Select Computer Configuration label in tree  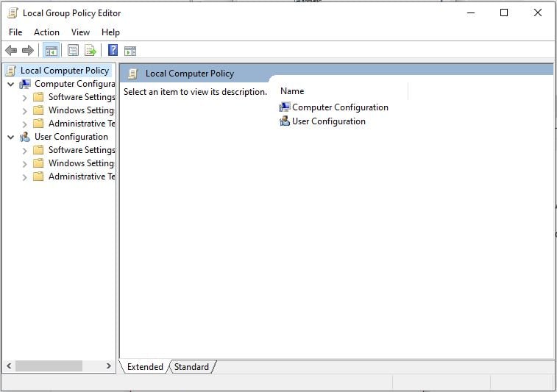click(74, 84)
